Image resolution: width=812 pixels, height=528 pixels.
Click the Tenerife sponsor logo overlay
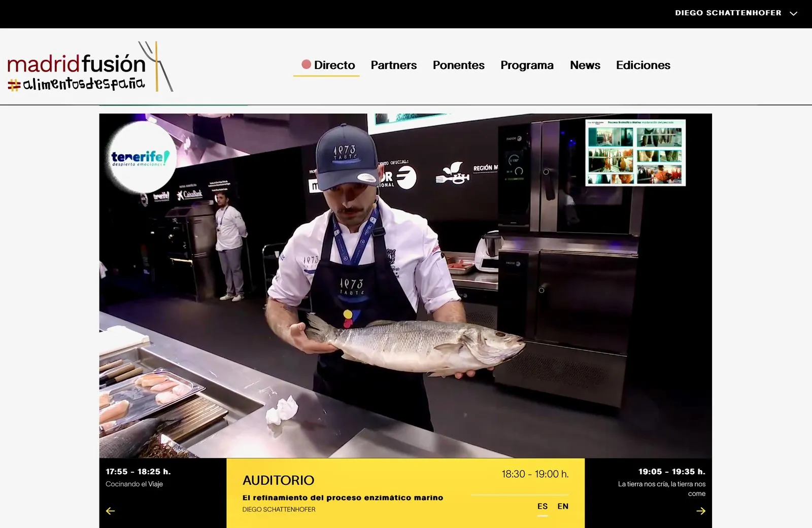click(142, 158)
